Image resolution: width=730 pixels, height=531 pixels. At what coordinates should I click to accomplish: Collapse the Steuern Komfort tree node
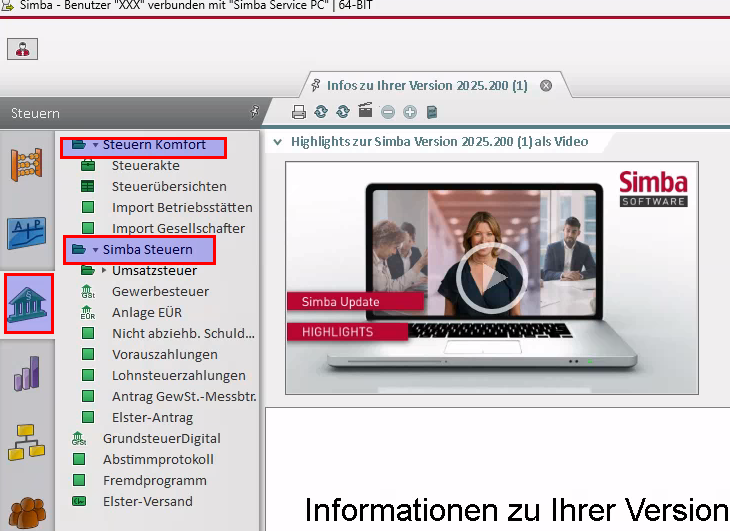pos(95,146)
